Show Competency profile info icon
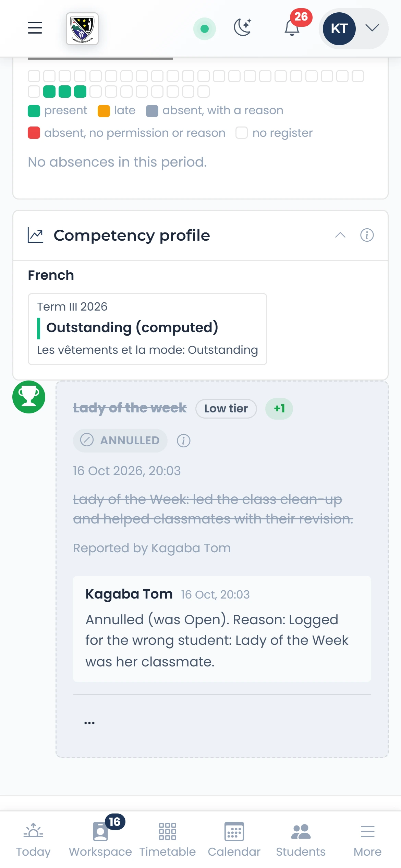Screen dimensions: 401x868 [x=367, y=235]
